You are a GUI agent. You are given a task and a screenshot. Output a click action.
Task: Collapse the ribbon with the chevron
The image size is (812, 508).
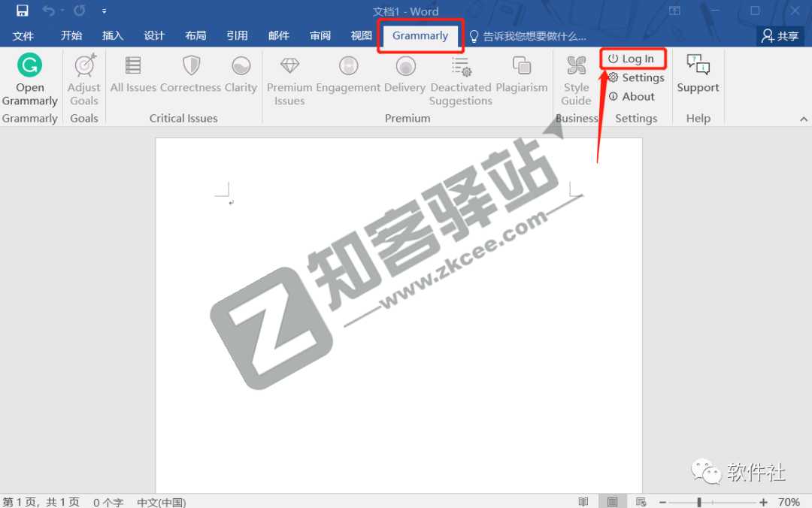tap(803, 119)
